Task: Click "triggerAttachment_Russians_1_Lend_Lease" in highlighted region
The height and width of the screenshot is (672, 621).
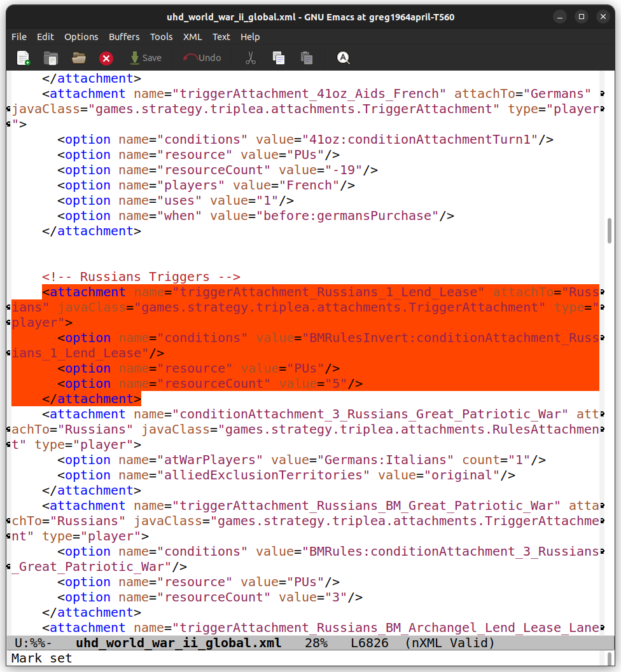Action: (x=328, y=292)
